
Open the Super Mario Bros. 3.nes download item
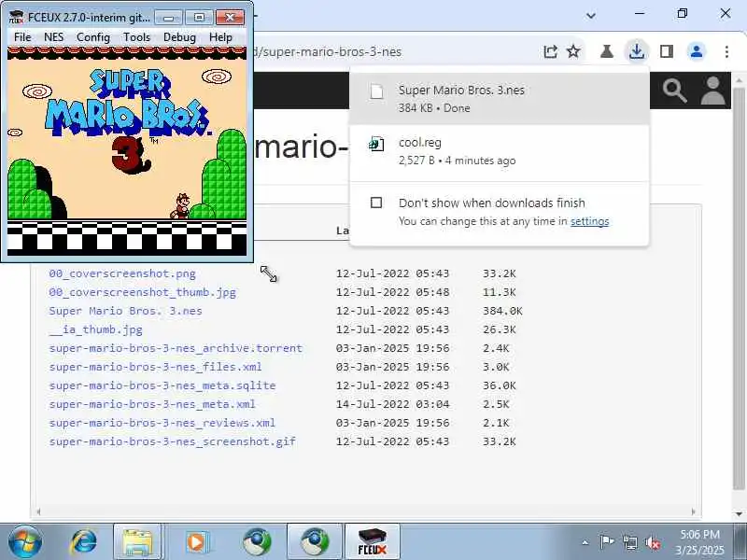click(x=499, y=98)
